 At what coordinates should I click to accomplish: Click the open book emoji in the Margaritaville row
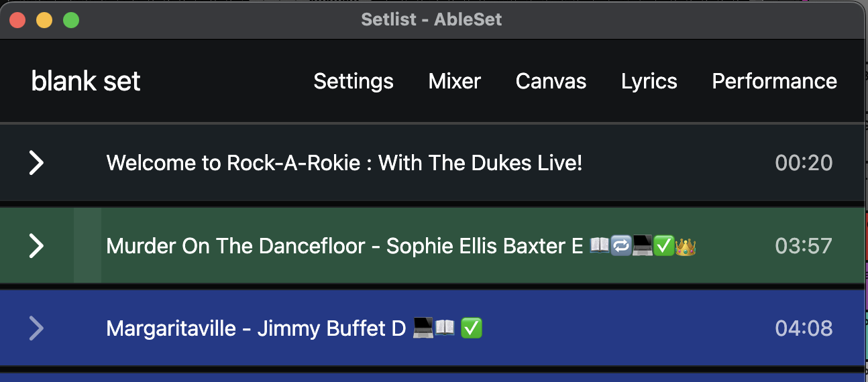(x=445, y=328)
